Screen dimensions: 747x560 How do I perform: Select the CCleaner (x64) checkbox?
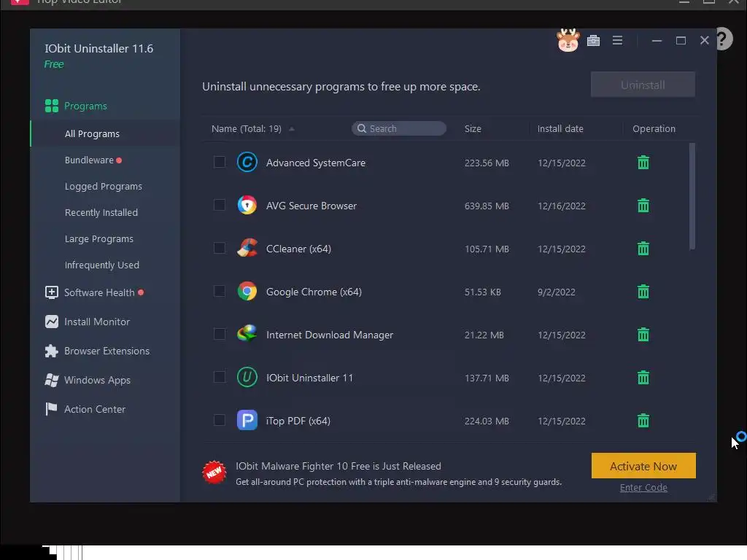pyautogui.click(x=219, y=248)
